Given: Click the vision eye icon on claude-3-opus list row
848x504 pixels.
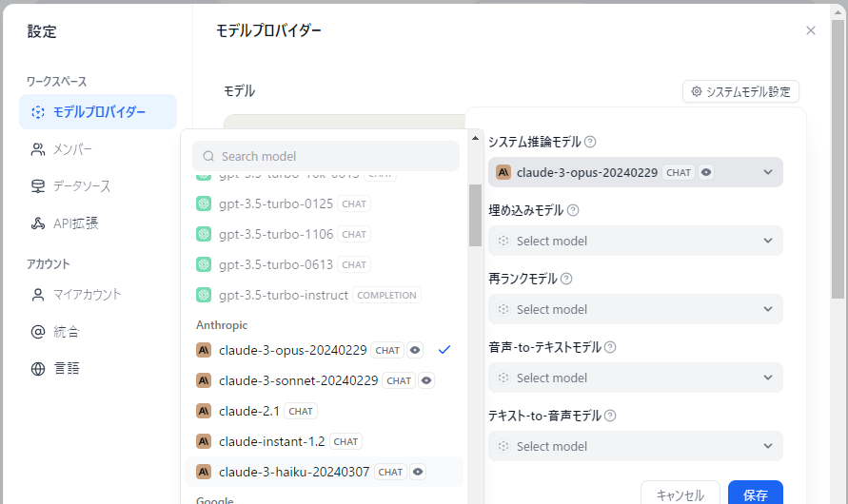Looking at the screenshot, I should coord(415,350).
